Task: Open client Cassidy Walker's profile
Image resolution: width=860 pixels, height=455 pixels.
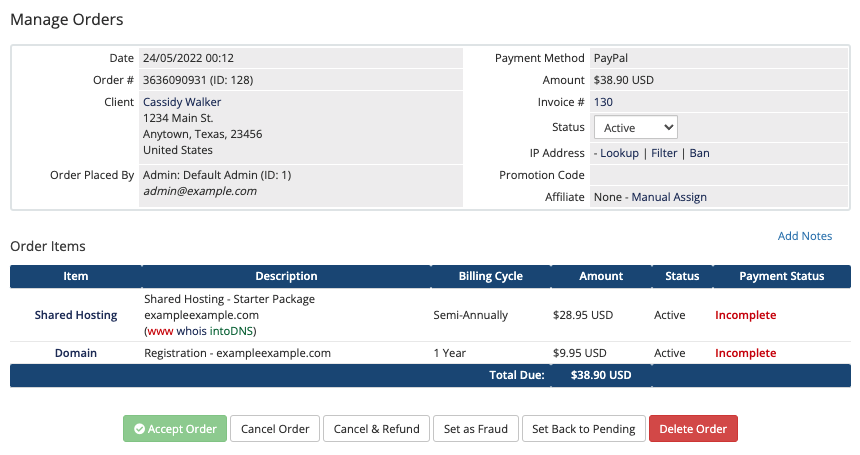Action: click(x=182, y=102)
